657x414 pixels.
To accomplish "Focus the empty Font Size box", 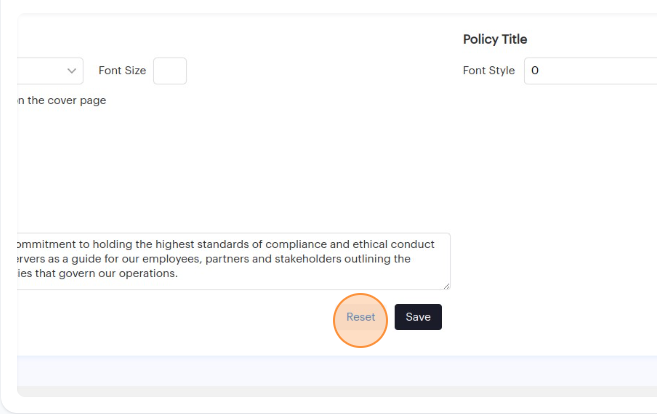I will pos(170,71).
